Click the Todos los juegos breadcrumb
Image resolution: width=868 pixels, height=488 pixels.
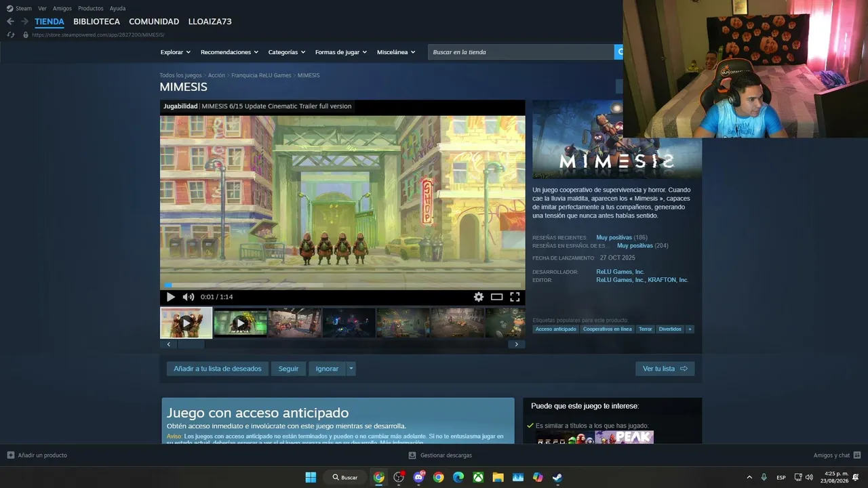[180, 75]
